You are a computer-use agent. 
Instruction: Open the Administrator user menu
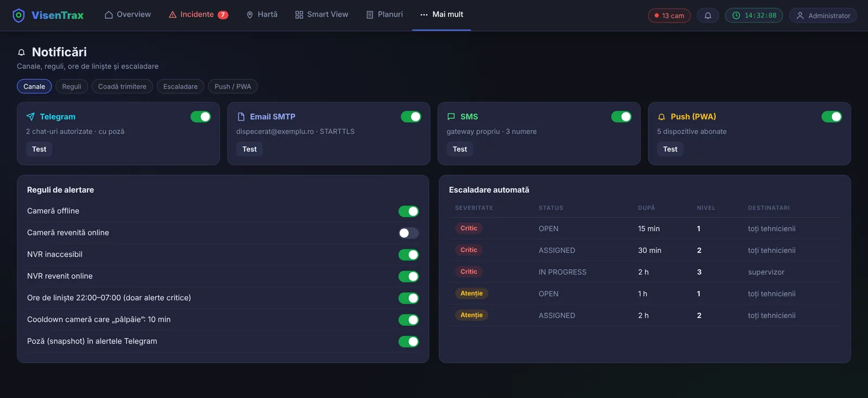[x=823, y=16]
